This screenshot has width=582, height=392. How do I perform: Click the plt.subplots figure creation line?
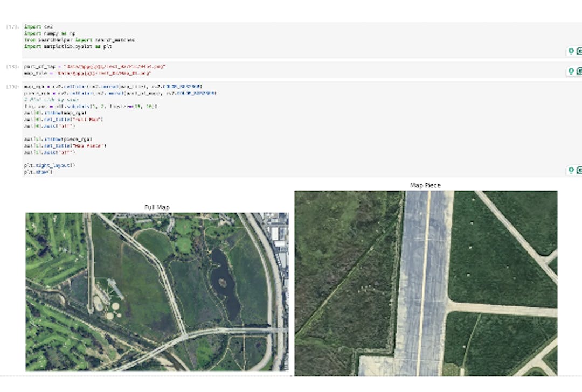90,106
